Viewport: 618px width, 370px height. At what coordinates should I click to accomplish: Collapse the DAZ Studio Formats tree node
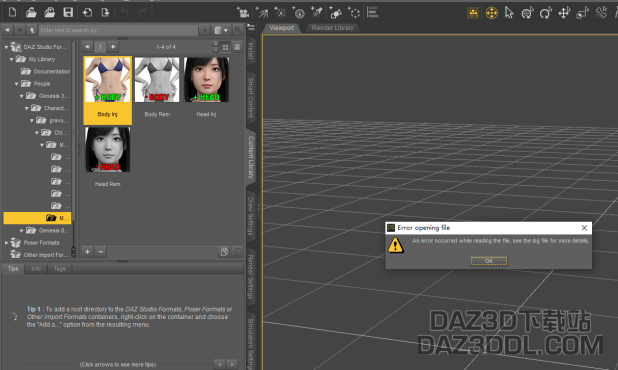(6, 47)
